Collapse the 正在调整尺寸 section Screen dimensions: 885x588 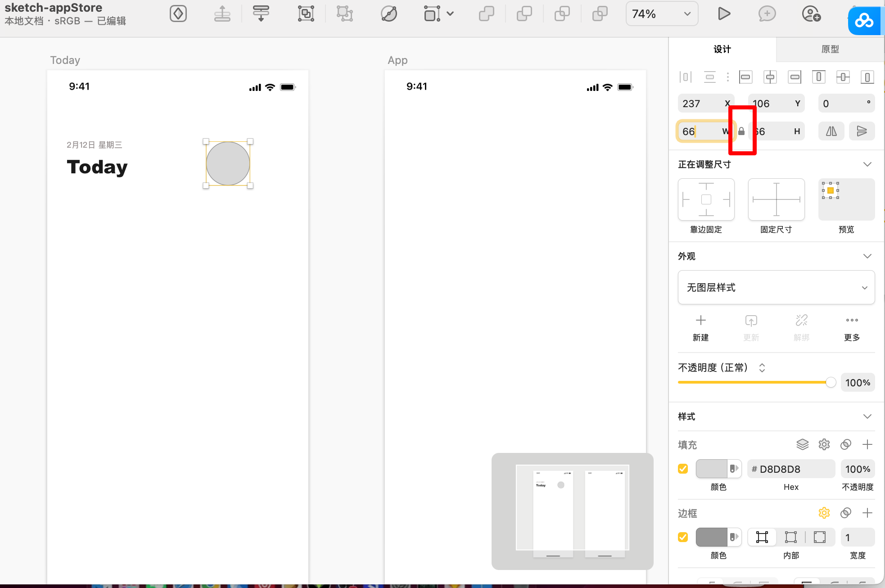[867, 164]
